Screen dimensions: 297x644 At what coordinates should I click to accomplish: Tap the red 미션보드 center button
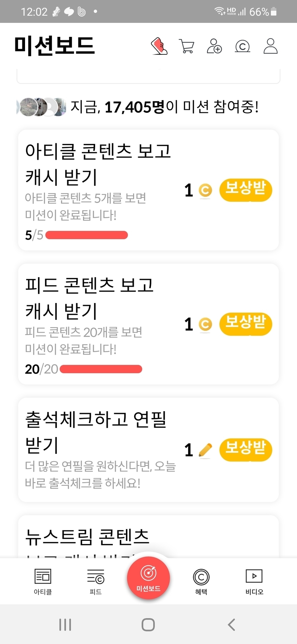tap(148, 578)
